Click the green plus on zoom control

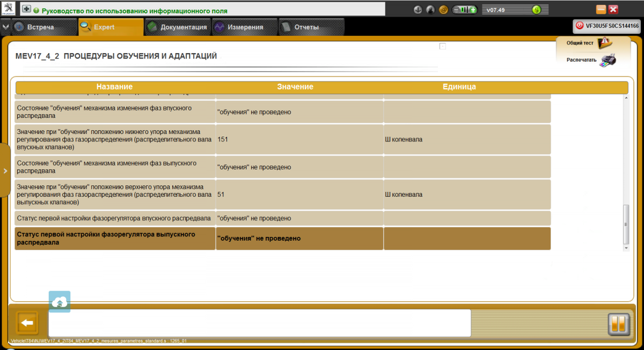473,10
